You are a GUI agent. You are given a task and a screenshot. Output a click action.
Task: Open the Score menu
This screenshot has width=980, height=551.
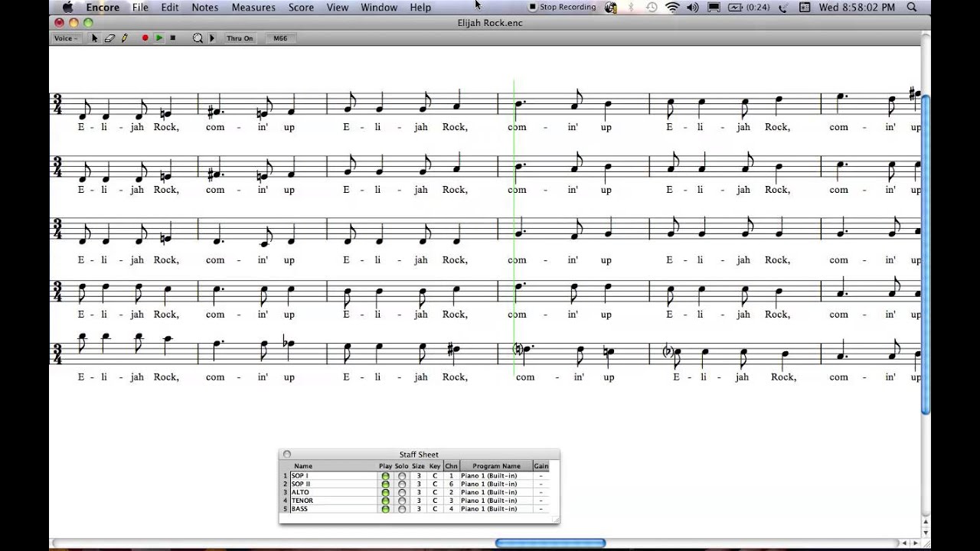(301, 7)
